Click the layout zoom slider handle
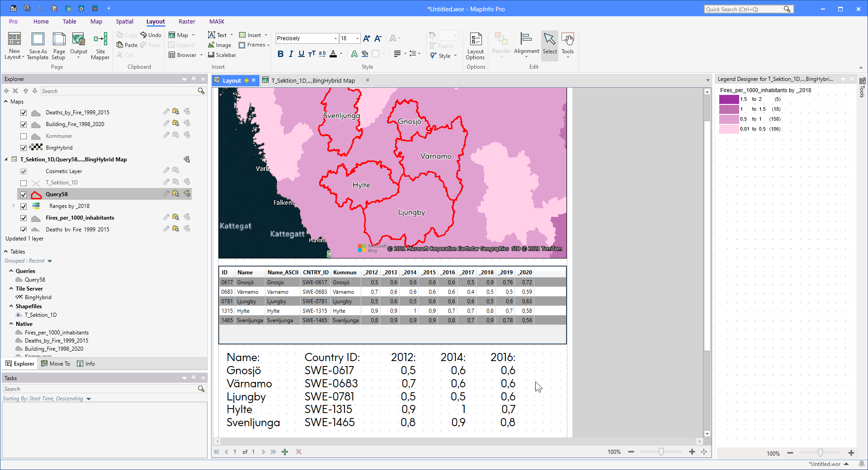Image resolution: width=868 pixels, height=470 pixels. [661, 451]
